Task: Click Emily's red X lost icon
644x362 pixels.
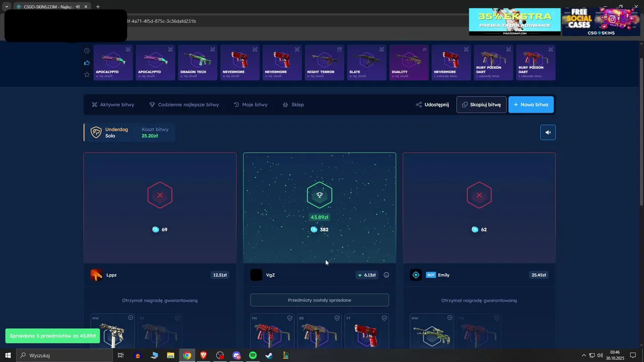Action: [x=479, y=195]
